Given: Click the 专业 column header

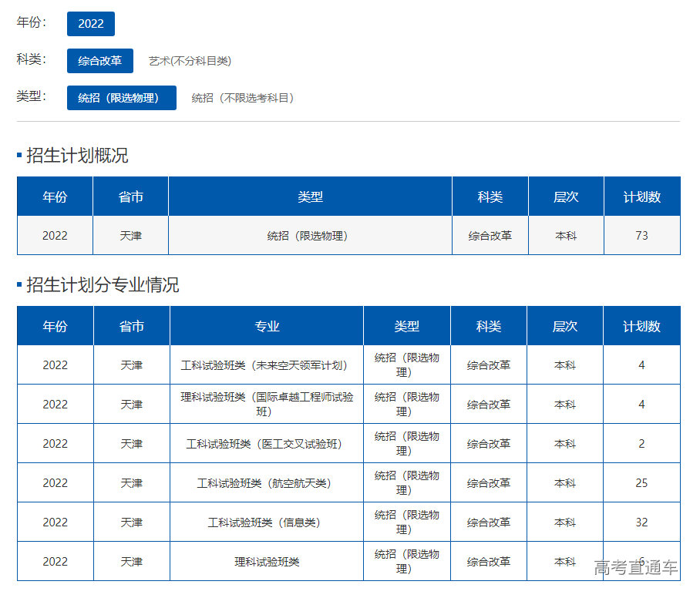Looking at the screenshot, I should click(267, 326).
